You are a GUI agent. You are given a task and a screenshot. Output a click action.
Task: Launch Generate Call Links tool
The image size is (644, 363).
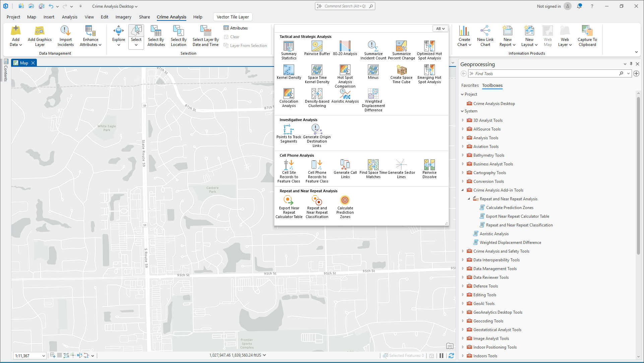(345, 169)
